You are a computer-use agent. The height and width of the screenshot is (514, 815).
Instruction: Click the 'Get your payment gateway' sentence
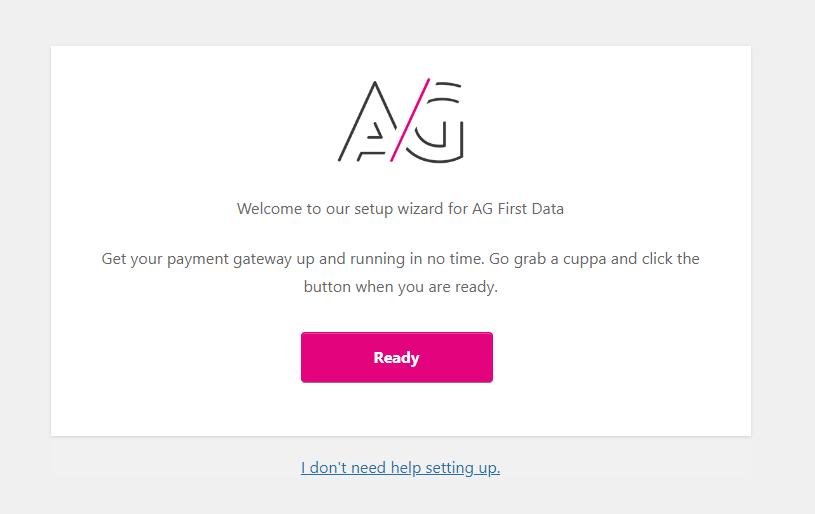400,273
